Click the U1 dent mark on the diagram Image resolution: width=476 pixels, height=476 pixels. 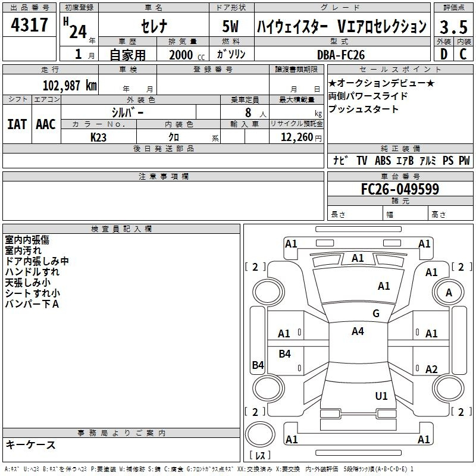pyautogui.click(x=381, y=396)
